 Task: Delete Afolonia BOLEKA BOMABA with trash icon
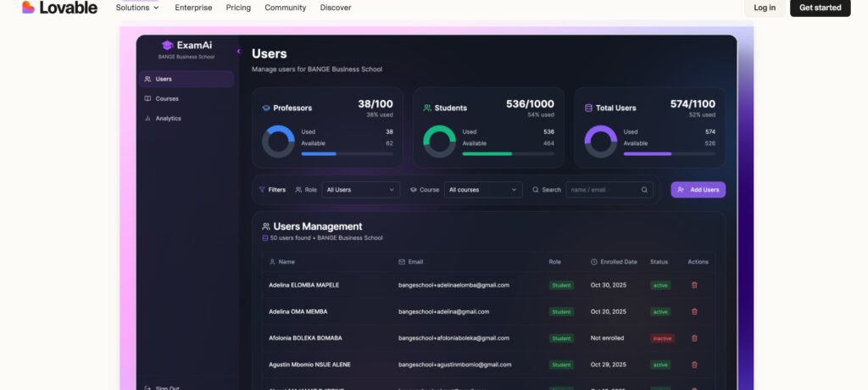694,337
